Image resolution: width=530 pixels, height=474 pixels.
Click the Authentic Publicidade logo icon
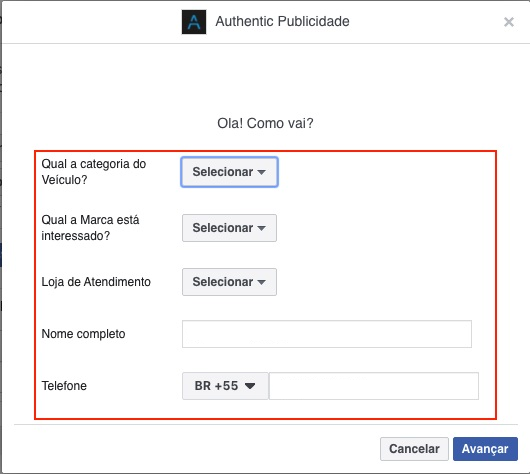click(194, 22)
